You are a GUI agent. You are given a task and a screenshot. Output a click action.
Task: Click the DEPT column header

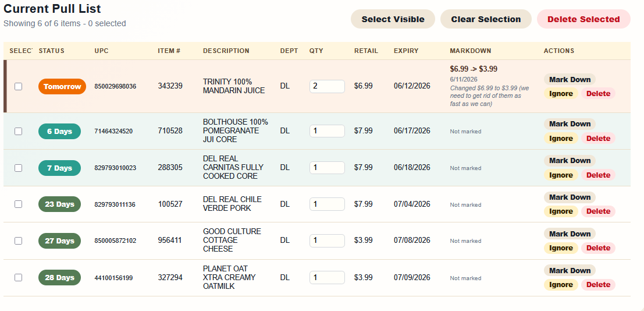tap(289, 51)
